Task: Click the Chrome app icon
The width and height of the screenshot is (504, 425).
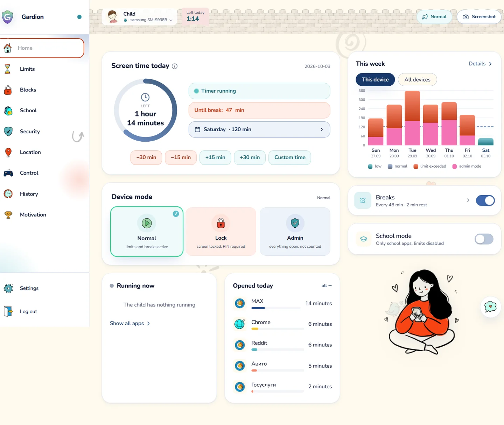Action: [x=240, y=324]
